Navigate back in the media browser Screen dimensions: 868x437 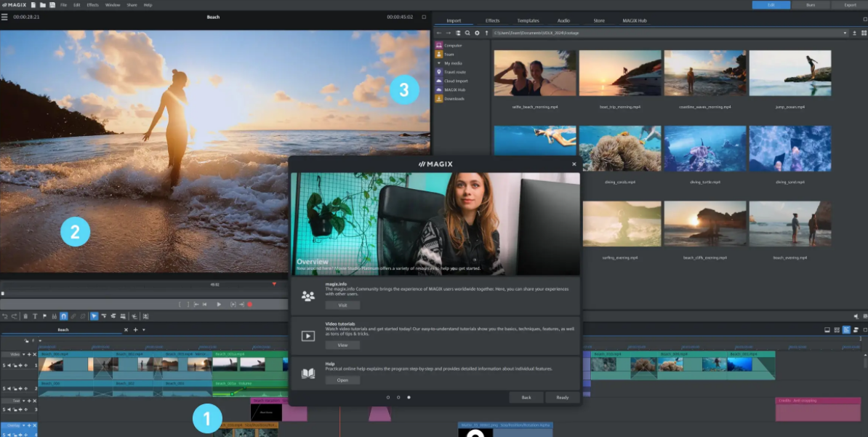pos(439,33)
